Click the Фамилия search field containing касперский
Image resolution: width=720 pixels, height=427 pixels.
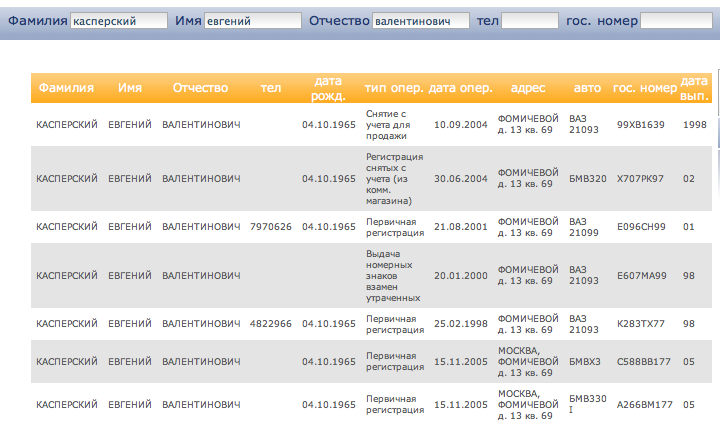click(119, 21)
